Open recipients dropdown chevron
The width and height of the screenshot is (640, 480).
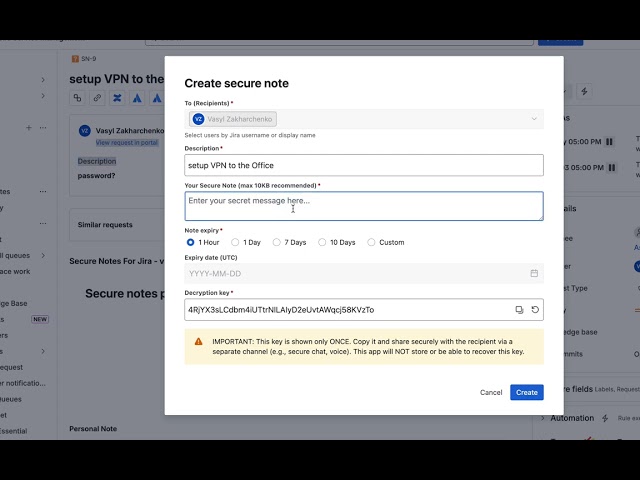[x=534, y=119]
